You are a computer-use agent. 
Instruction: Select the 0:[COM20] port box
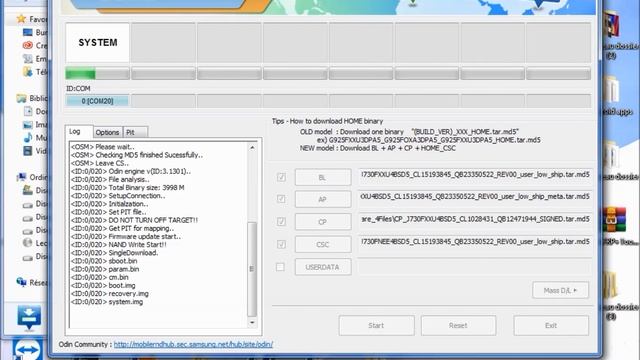[97, 101]
